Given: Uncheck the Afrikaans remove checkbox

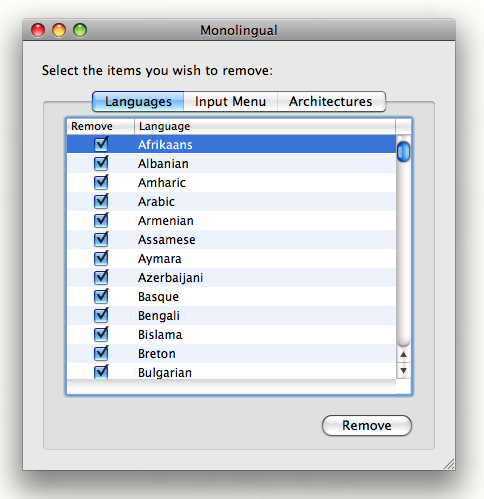Looking at the screenshot, I should (101, 145).
